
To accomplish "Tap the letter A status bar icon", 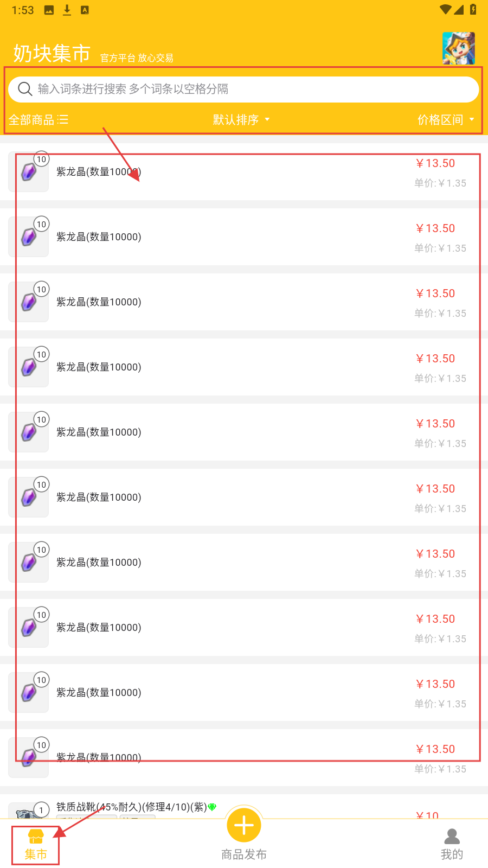I will point(85,10).
